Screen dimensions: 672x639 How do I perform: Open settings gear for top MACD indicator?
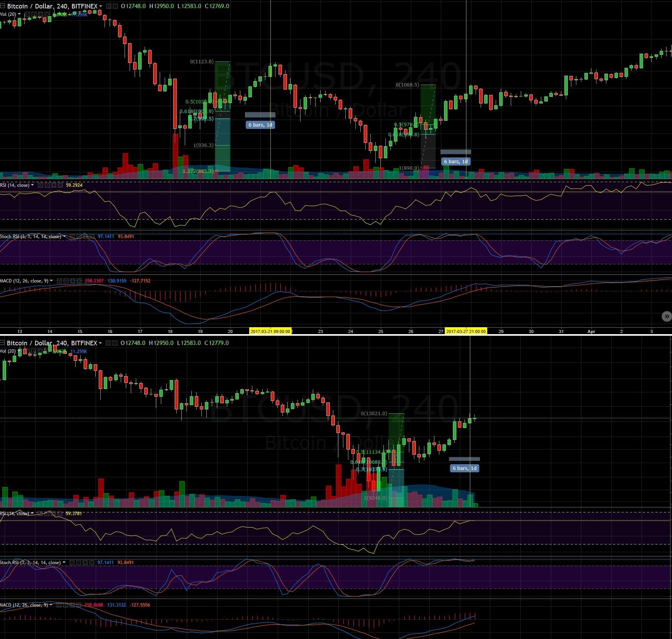(x=66, y=281)
